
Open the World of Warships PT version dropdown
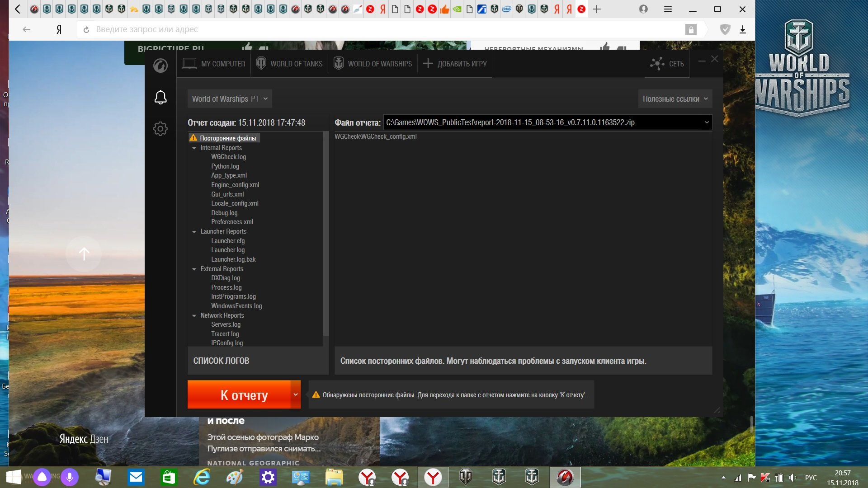coord(230,99)
